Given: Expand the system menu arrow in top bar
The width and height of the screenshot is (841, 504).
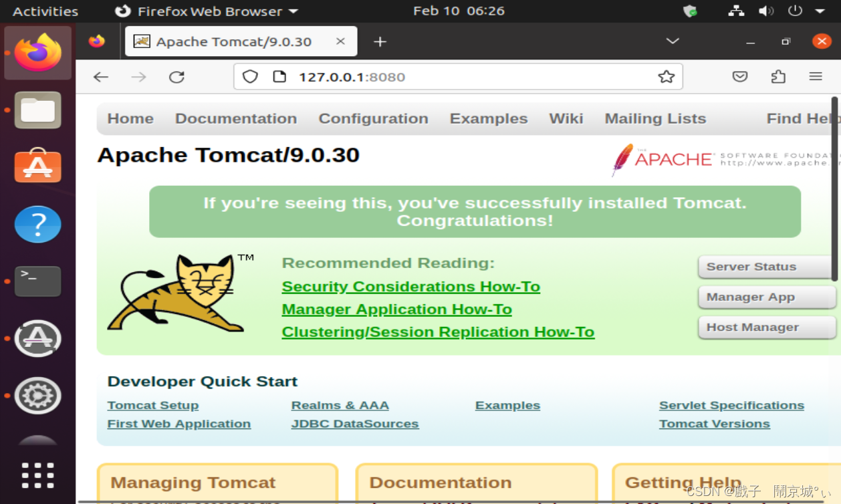Looking at the screenshot, I should click(820, 11).
